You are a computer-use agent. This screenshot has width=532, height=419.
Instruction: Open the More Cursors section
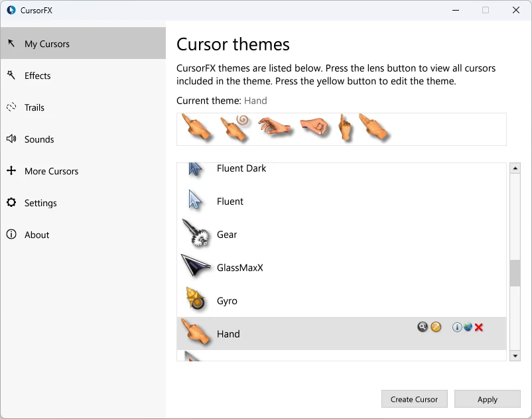coord(83,171)
